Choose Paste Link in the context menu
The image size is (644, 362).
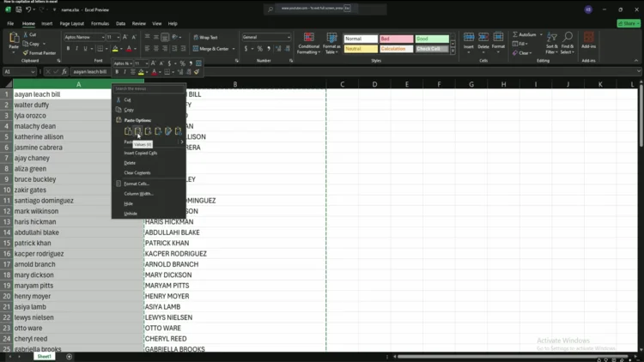coord(179,131)
